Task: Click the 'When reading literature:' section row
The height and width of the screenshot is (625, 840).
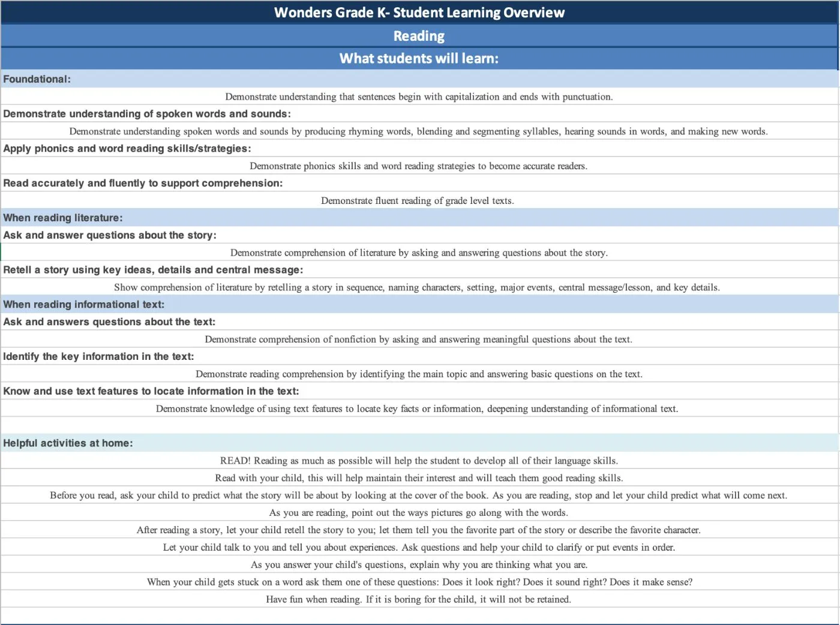Action: [419, 218]
